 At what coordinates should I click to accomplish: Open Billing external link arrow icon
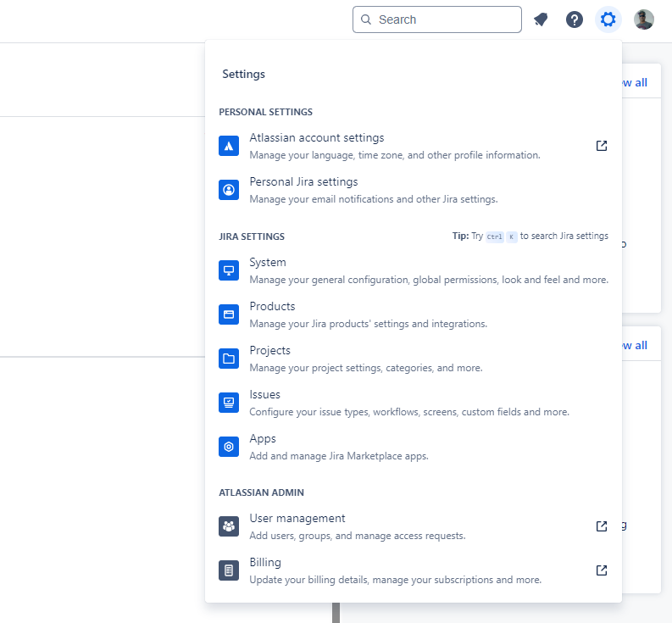point(602,570)
